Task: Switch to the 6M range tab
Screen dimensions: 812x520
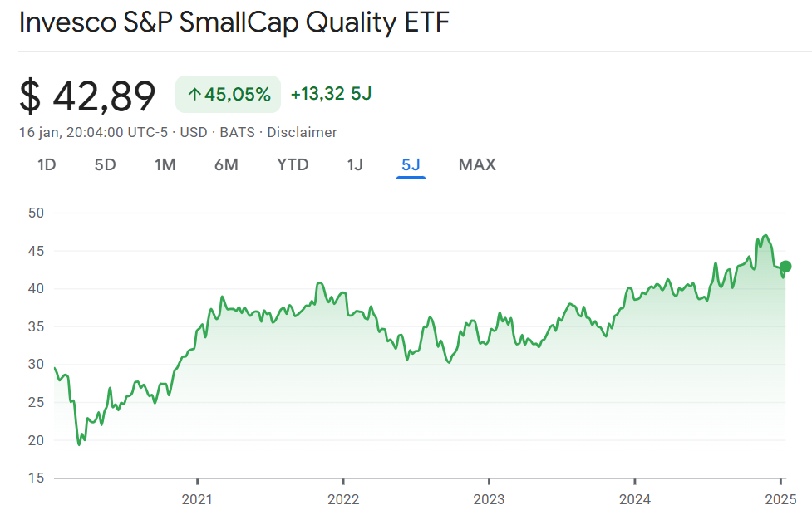Action: tap(226, 165)
